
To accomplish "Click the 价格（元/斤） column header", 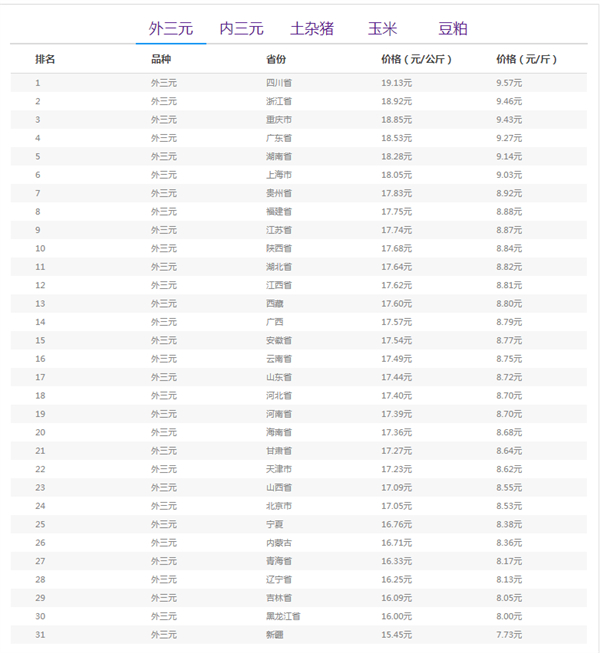I will click(x=526, y=60).
